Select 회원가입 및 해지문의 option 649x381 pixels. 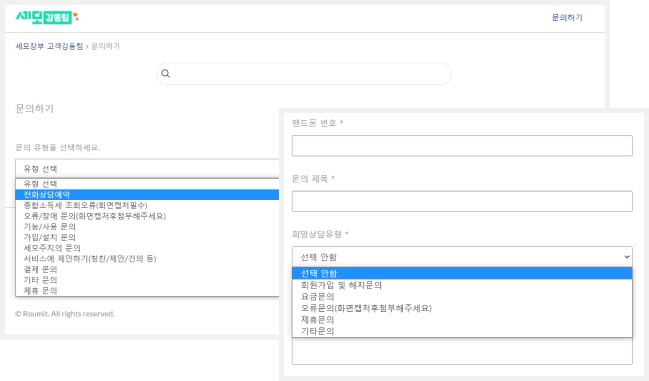tap(462, 285)
